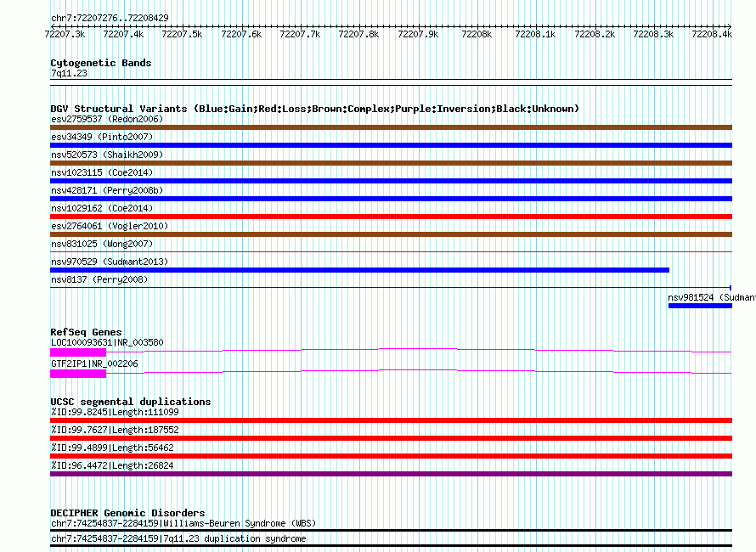
Task: Click the 7q11.23 band label
Action: pos(69,73)
